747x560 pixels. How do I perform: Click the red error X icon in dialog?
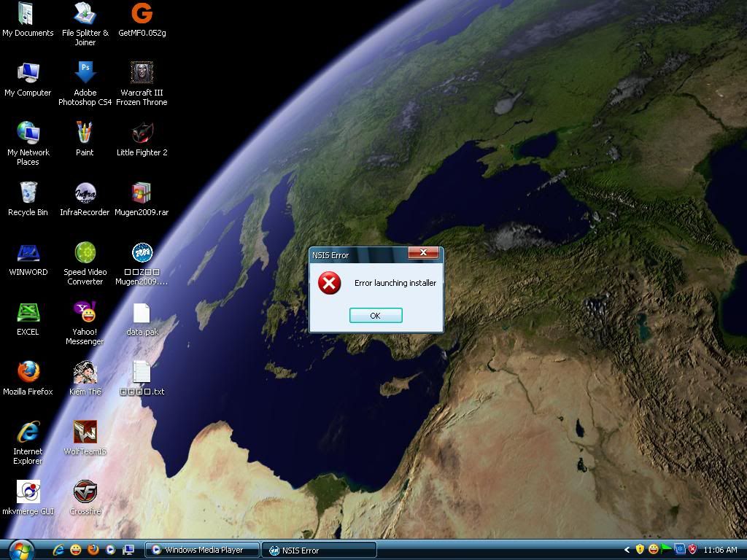(x=330, y=283)
